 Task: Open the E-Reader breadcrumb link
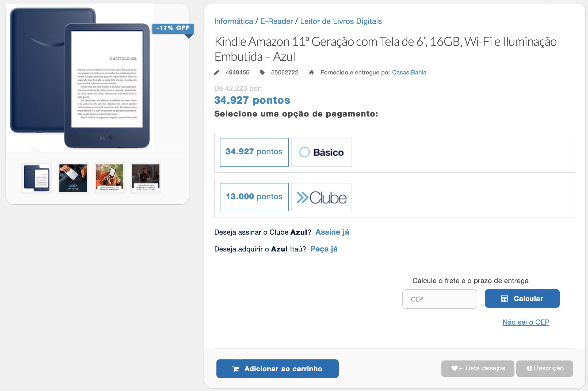click(277, 21)
